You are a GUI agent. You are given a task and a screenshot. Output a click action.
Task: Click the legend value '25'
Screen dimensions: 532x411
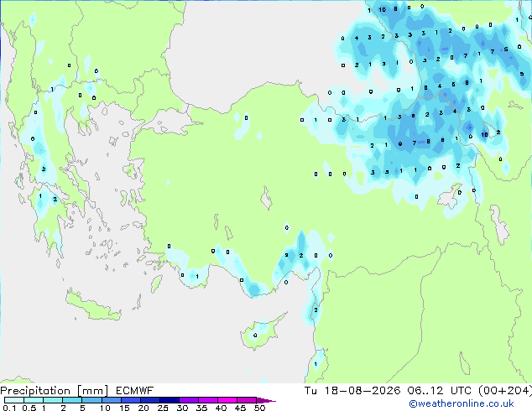163,408
